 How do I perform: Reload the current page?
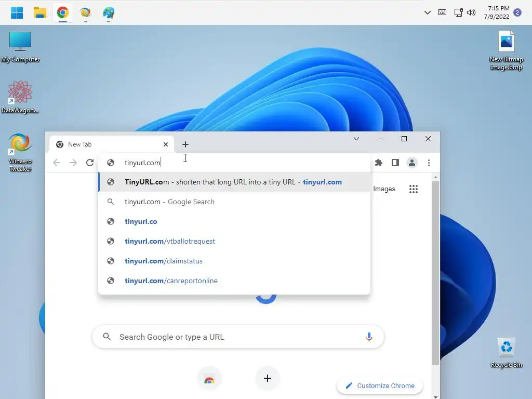[89, 163]
